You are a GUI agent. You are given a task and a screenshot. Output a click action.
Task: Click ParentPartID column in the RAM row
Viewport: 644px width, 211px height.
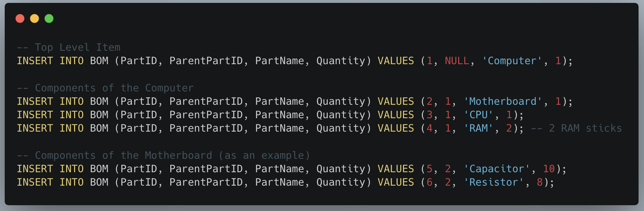click(206, 128)
